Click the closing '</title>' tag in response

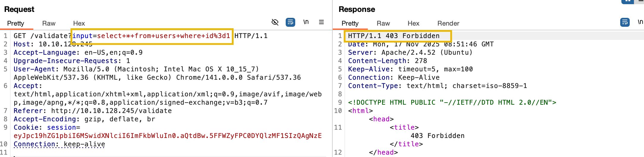pos(406,144)
